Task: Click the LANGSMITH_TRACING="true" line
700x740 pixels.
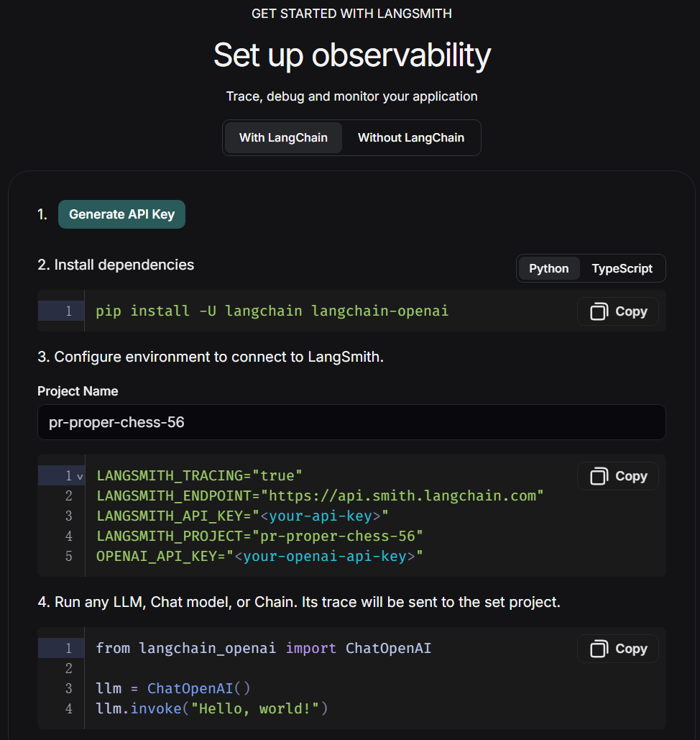Action: click(199, 476)
